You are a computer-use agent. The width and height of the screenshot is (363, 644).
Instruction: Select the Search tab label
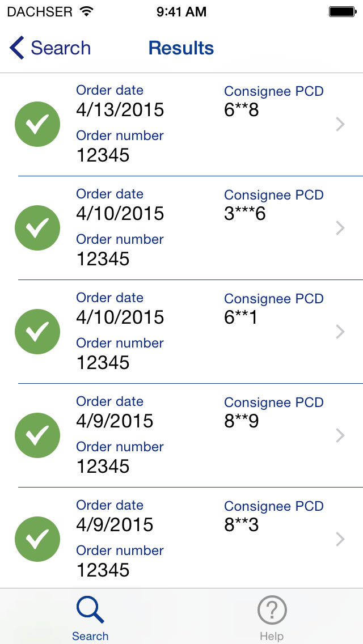point(90,636)
